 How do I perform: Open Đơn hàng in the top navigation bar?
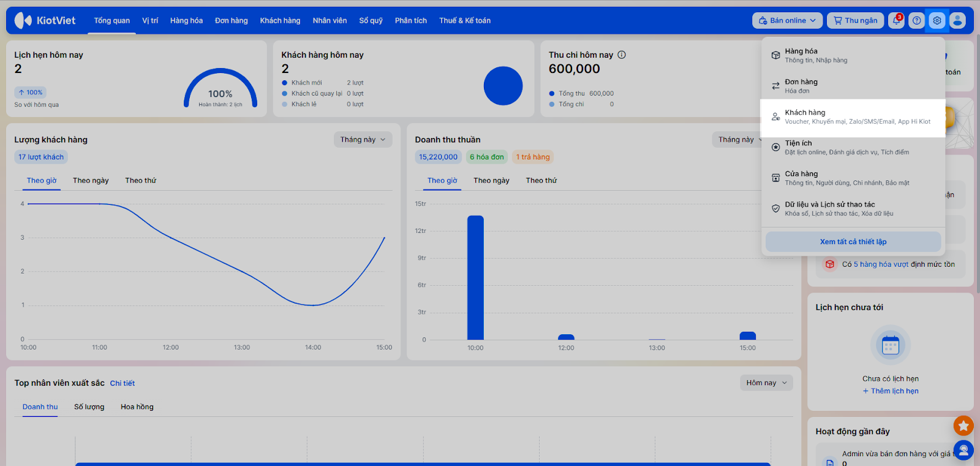coord(232,20)
